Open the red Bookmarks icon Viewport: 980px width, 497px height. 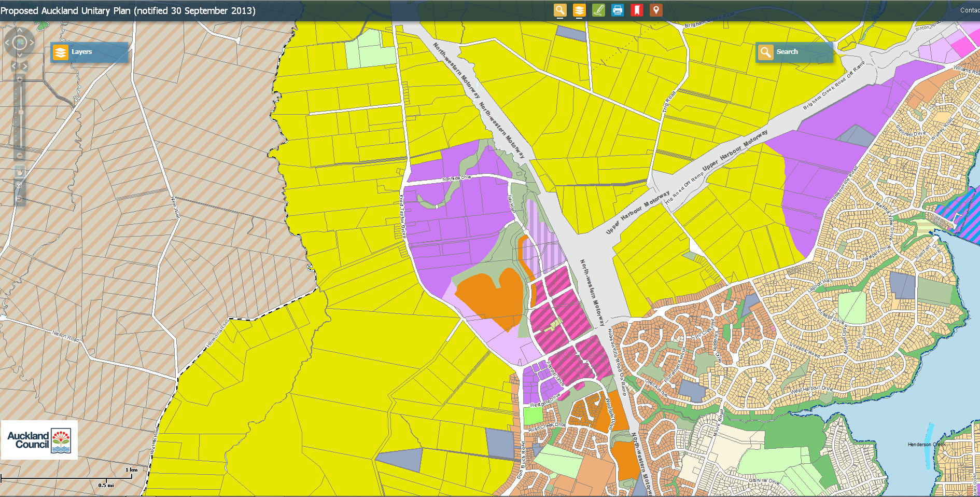(637, 10)
